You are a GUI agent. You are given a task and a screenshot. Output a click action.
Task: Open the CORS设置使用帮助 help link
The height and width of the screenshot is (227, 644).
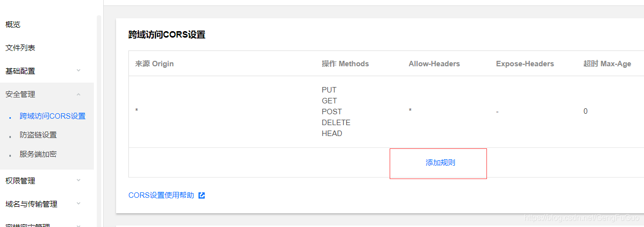[161, 195]
